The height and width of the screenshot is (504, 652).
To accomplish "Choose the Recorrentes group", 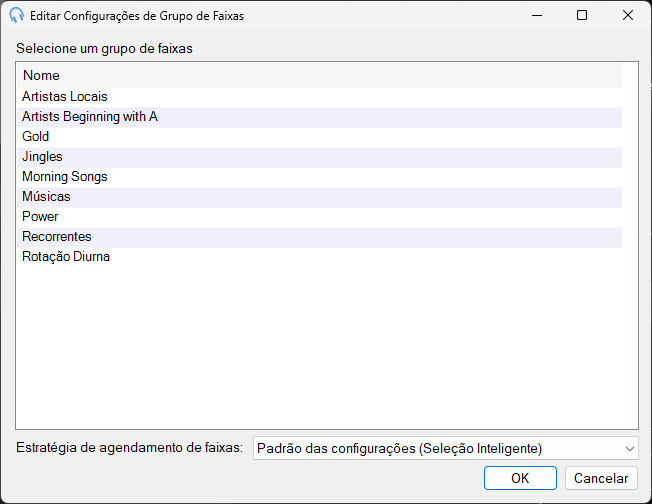I will click(320, 237).
